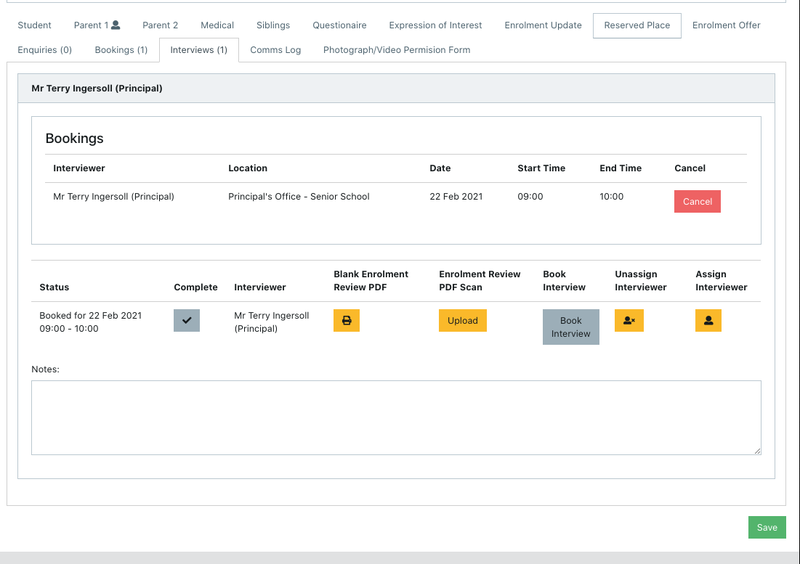Click the Unassign Interviewer icon button
Viewport: 800px width, 564px height.
[x=629, y=321]
